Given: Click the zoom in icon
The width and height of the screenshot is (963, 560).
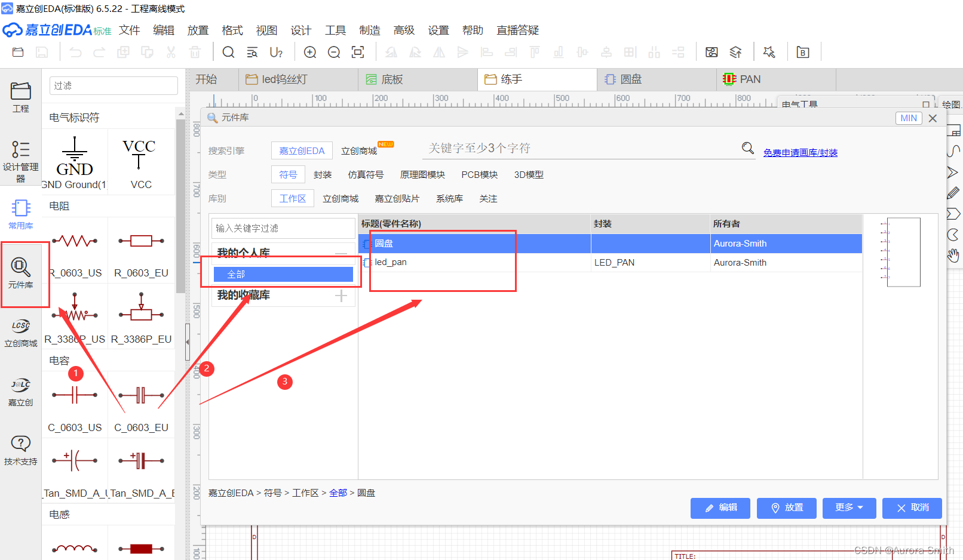Looking at the screenshot, I should [x=310, y=53].
